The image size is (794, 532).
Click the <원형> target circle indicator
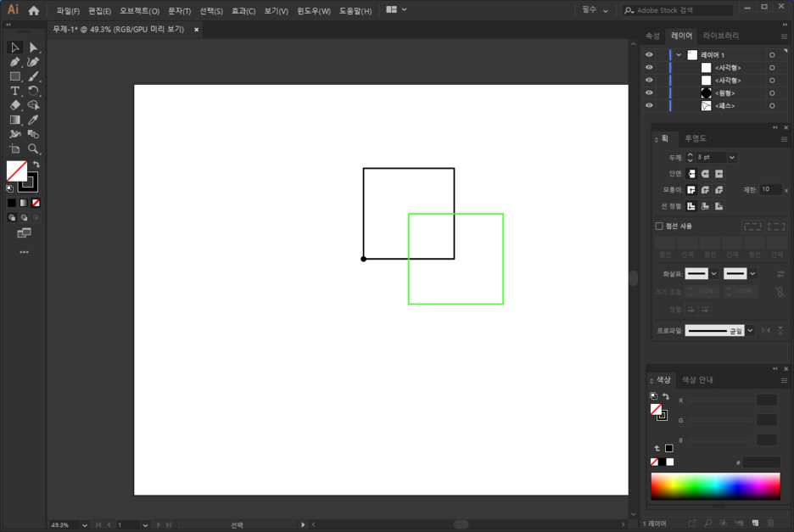click(x=772, y=93)
